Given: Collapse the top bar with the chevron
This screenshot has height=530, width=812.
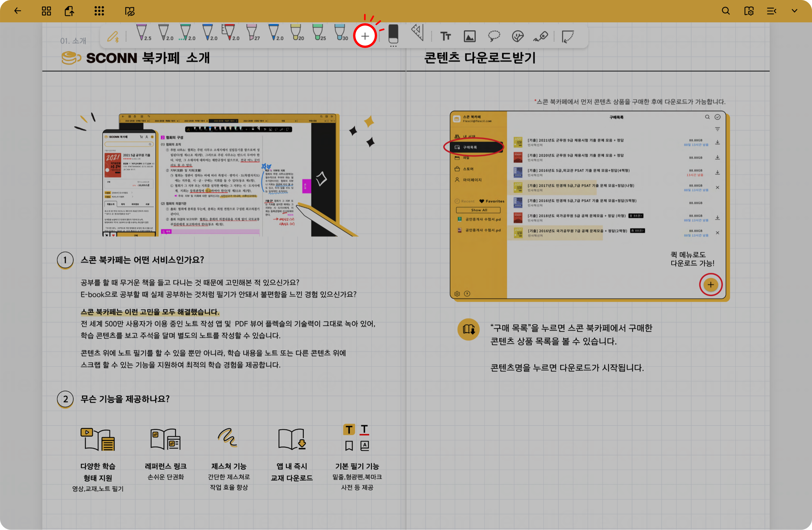Looking at the screenshot, I should (x=794, y=11).
